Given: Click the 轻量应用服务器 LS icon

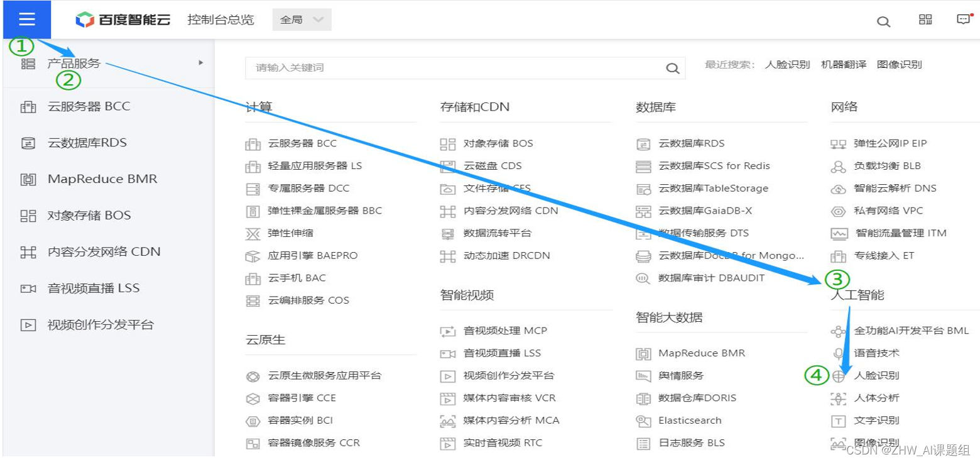Looking at the screenshot, I should [x=253, y=167].
